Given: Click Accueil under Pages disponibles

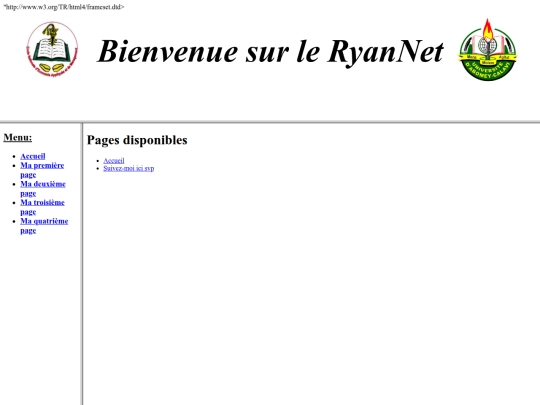Looking at the screenshot, I should 114,160.
